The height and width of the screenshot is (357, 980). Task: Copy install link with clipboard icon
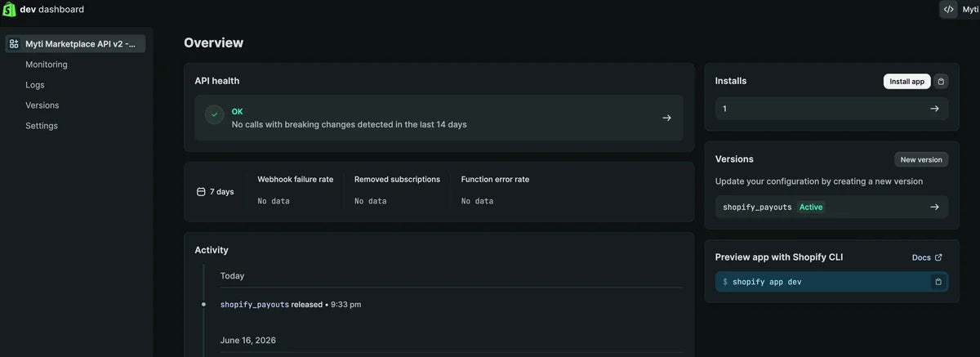coord(941,82)
